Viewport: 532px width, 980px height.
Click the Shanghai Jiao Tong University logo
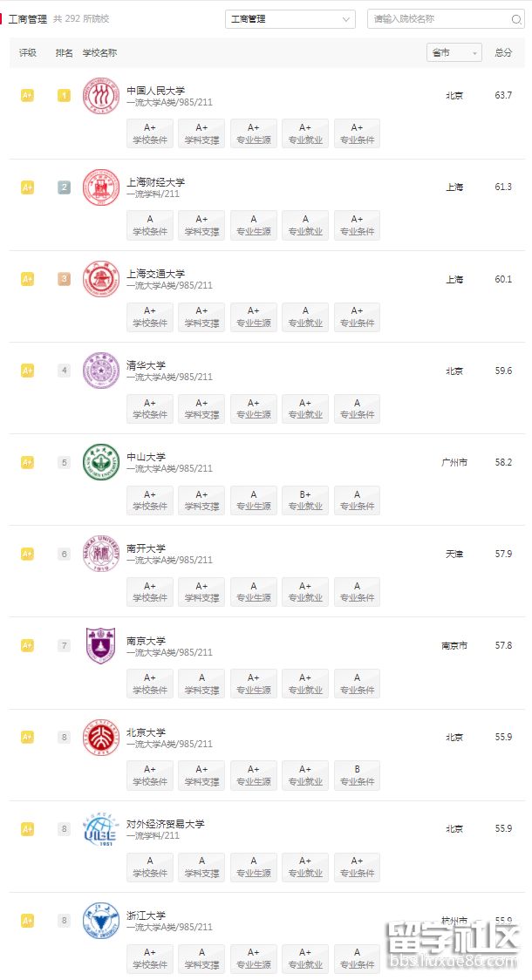click(100, 279)
